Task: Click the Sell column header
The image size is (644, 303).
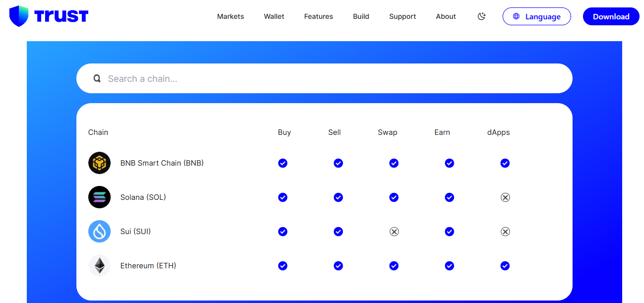Action: (334, 132)
